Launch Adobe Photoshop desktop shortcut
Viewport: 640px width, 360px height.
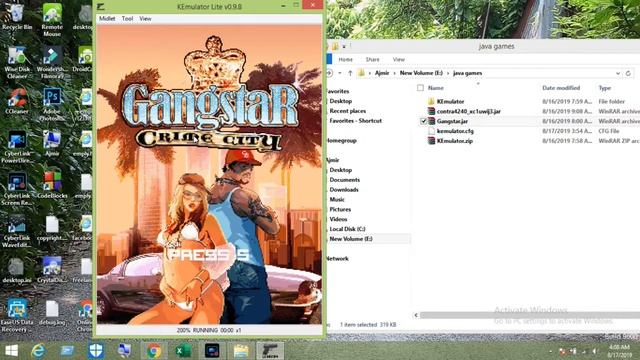click(52, 104)
